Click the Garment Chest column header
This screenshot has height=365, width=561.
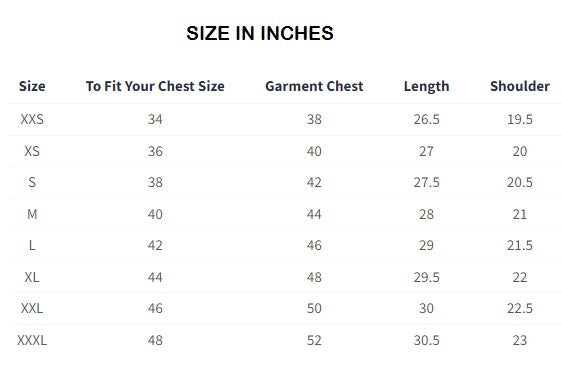[314, 86]
